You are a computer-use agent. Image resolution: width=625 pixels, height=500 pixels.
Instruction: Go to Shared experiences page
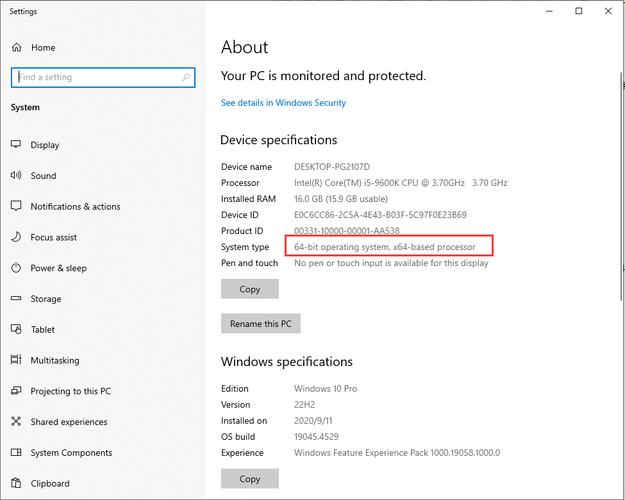(x=69, y=422)
